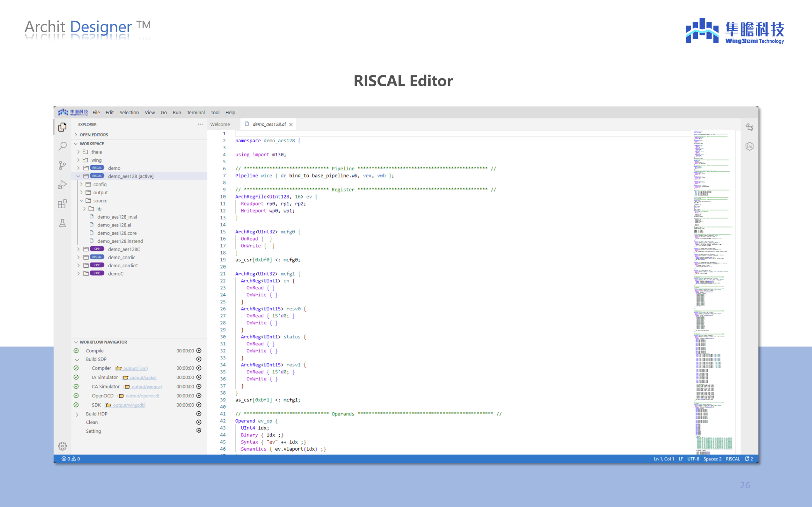
Task: Expand the Build HDP group
Action: [77, 414]
